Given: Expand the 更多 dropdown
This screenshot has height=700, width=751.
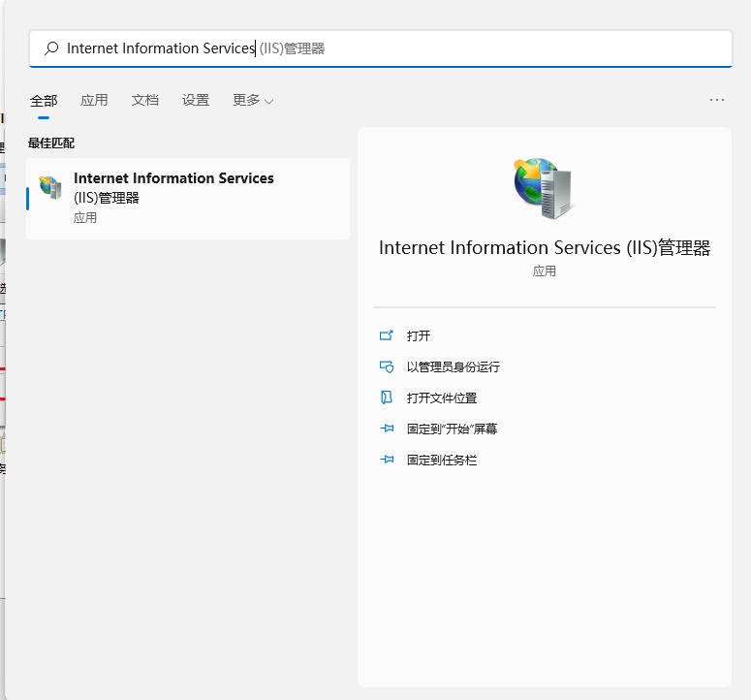Looking at the screenshot, I should click(253, 100).
